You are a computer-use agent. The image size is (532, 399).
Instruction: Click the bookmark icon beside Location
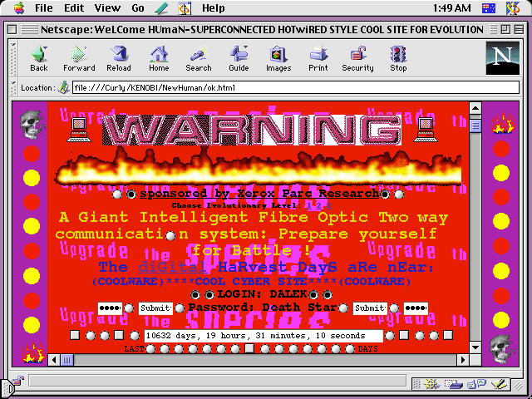(x=63, y=87)
